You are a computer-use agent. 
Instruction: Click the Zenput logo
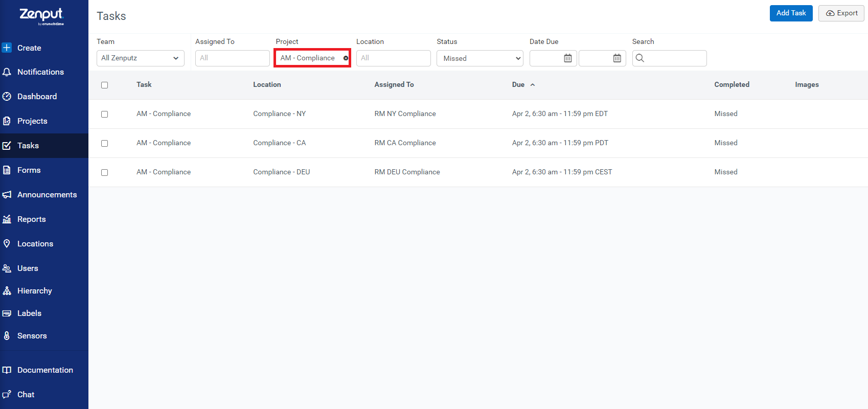(x=41, y=16)
